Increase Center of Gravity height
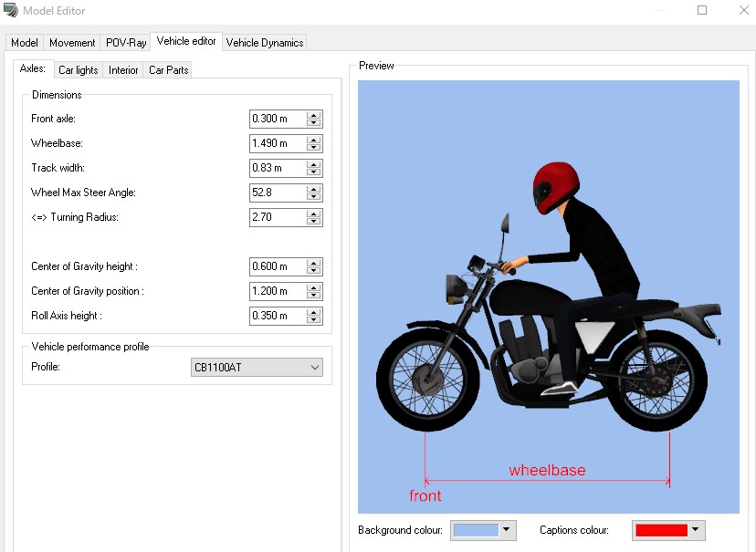Screen dimensions: 756x552 [x=314, y=263]
